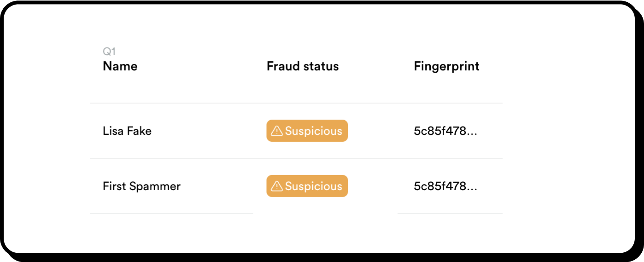Screen dimensions: 644x262
Task: Open the Lisa Fake name entry
Action: (x=127, y=131)
